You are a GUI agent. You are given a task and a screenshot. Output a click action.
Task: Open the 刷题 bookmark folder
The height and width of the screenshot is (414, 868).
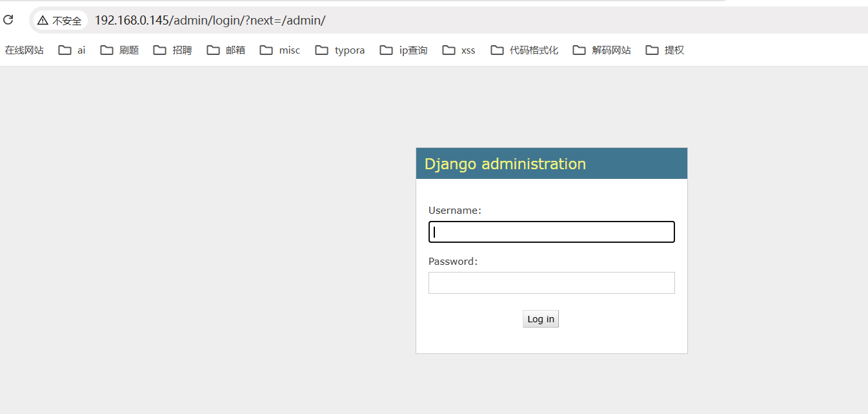click(x=119, y=50)
